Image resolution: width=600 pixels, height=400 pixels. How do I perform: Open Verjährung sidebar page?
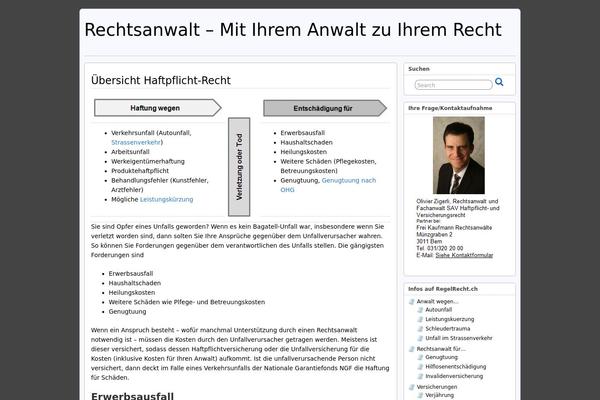point(439,395)
